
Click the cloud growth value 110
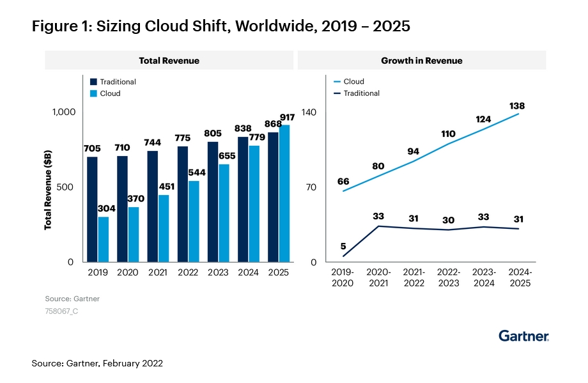[449, 134]
